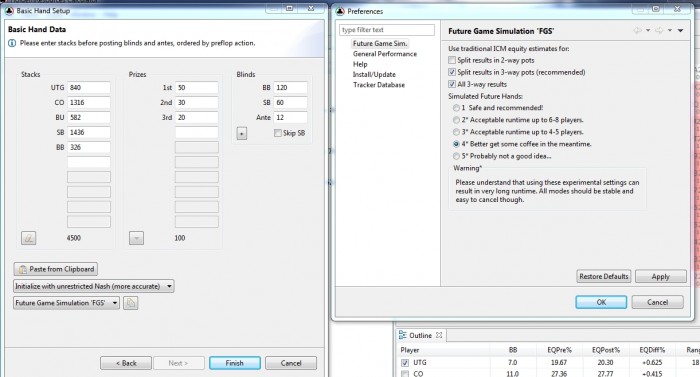700x377 pixels.
Task: Toggle the Skip SB checkbox
Action: coord(278,133)
